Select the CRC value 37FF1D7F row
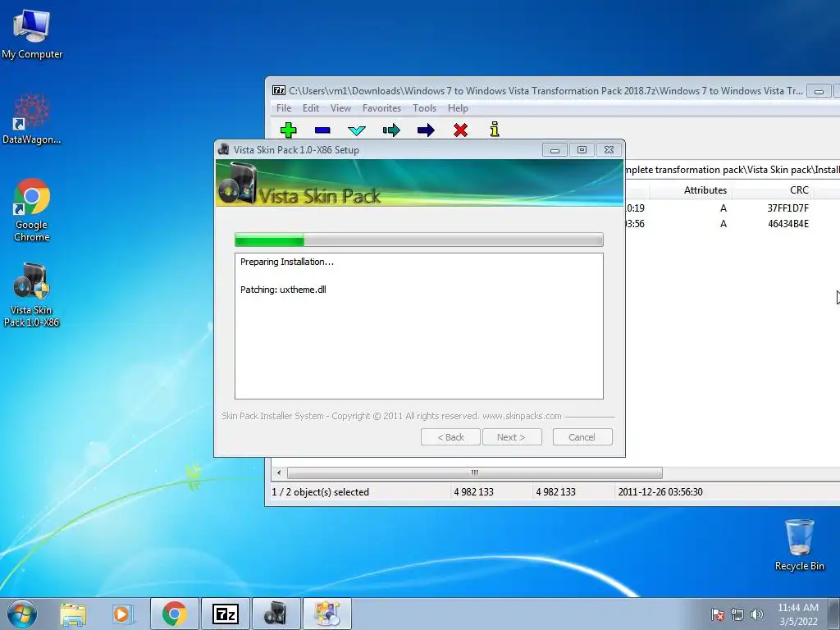This screenshot has height=630, width=840. 787,208
